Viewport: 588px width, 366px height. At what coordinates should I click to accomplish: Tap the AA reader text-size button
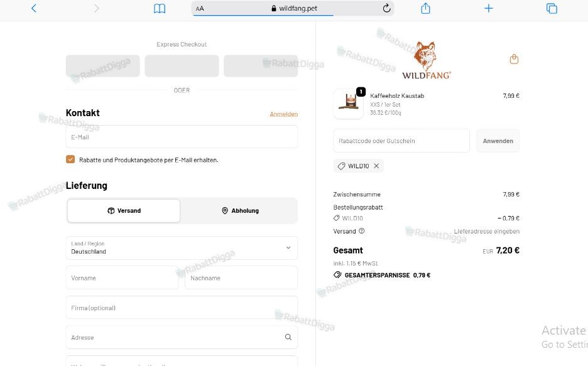(200, 8)
